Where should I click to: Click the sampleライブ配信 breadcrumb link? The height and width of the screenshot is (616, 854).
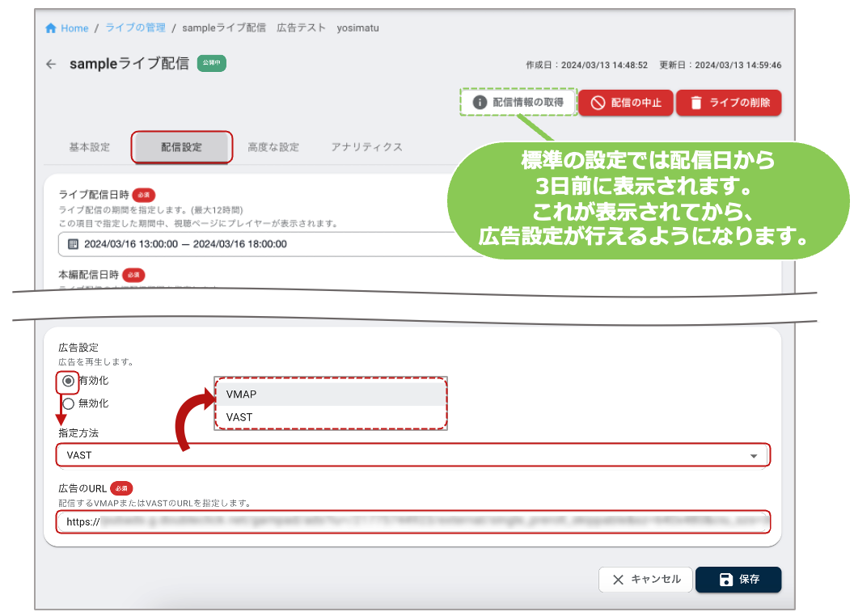pyautogui.click(x=223, y=27)
